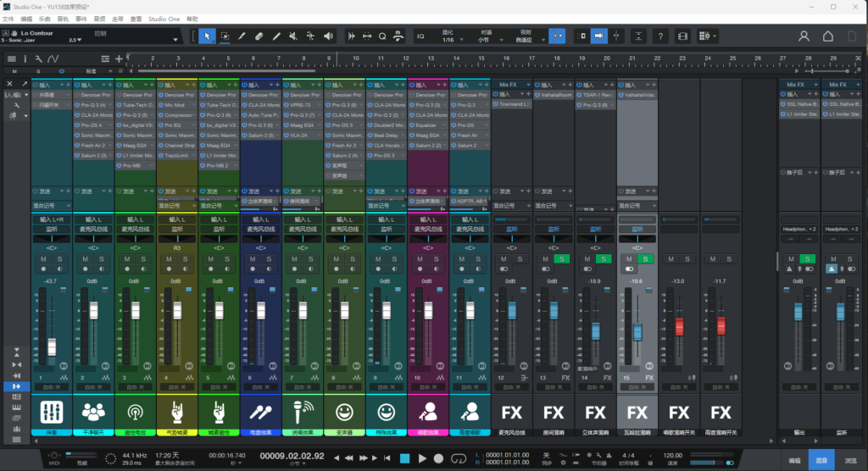Open the user account profile icon
Image resolution: width=868 pixels, height=471 pixels.
pos(804,36)
